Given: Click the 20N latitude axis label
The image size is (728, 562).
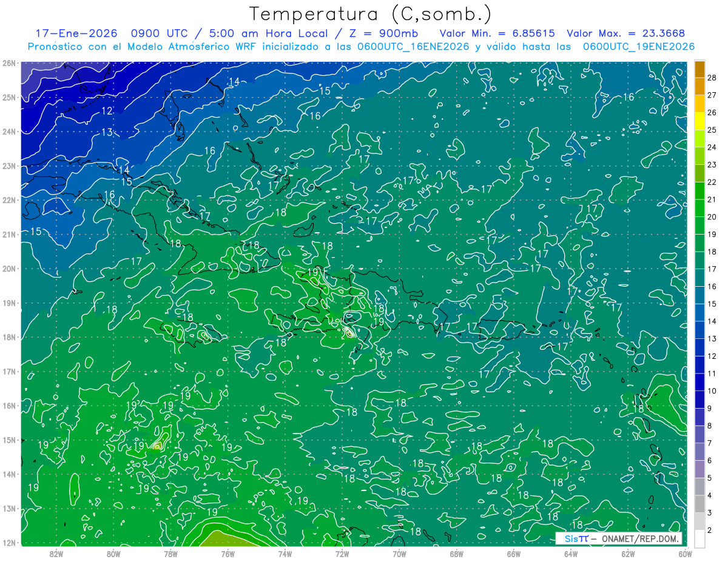Looking at the screenshot, I should (x=8, y=269).
